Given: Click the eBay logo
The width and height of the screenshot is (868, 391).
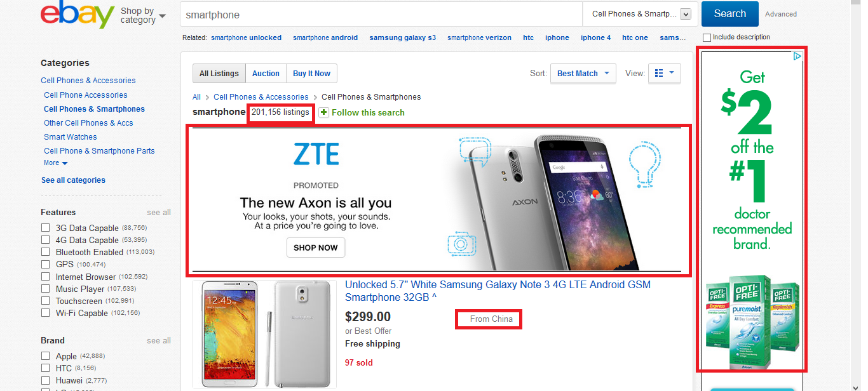Looking at the screenshot, I should click(77, 15).
